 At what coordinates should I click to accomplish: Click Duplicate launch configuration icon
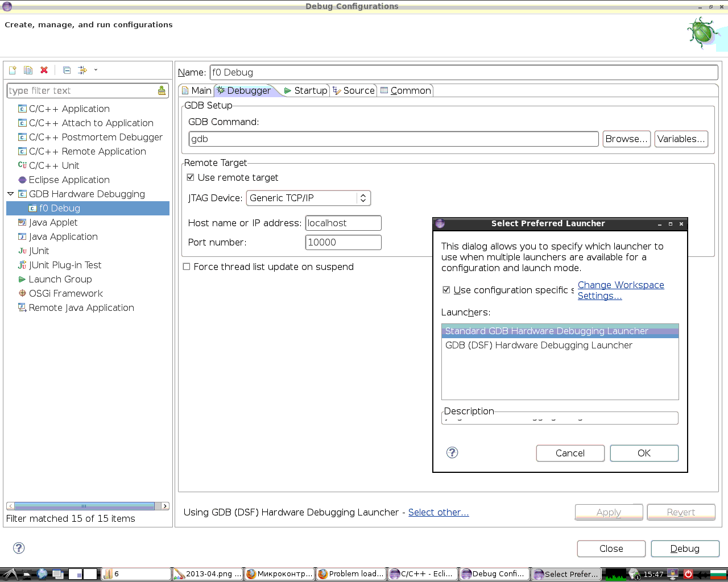tap(28, 70)
